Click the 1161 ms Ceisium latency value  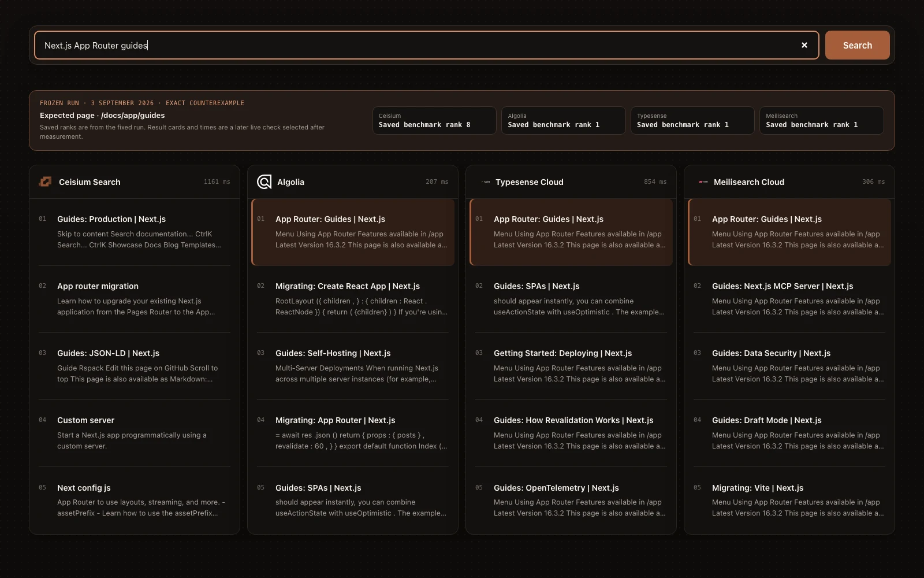tap(217, 181)
